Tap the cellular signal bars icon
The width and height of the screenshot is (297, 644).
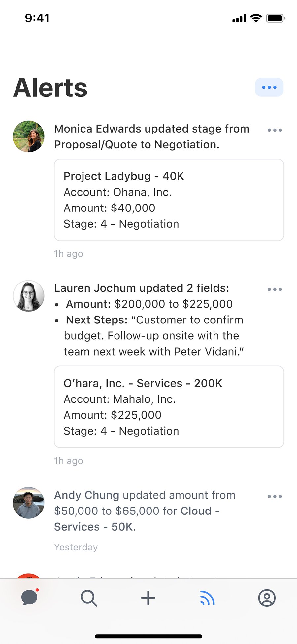pyautogui.click(x=239, y=19)
